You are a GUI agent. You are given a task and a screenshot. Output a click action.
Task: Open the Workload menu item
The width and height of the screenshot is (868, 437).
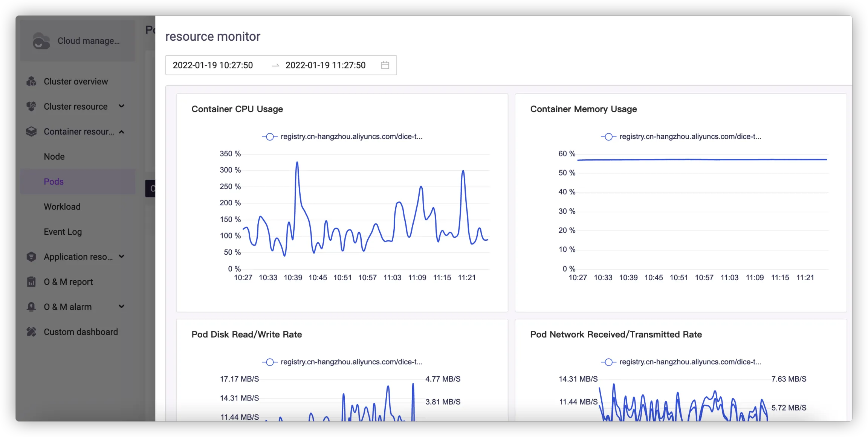[62, 206]
